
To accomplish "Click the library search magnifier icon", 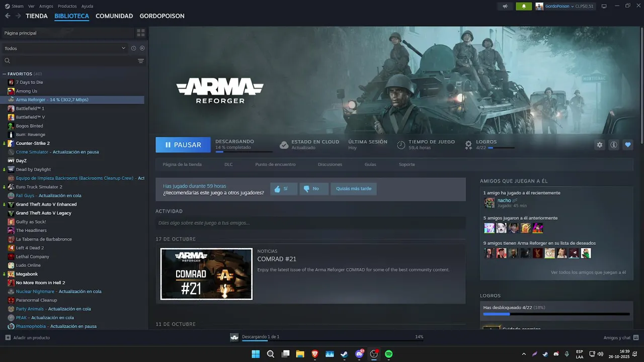I will pos(7,61).
